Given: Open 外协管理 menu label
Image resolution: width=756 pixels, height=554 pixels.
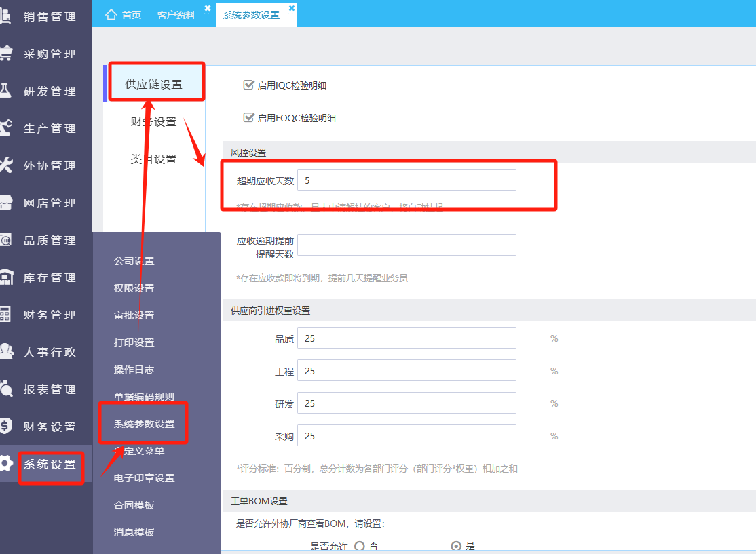Looking at the screenshot, I should [x=50, y=165].
